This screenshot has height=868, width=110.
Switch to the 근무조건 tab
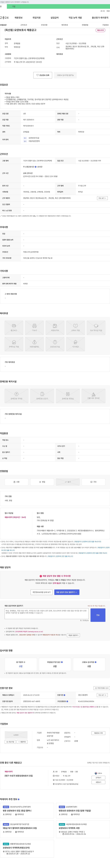pyautogui.click(x=24, y=25)
